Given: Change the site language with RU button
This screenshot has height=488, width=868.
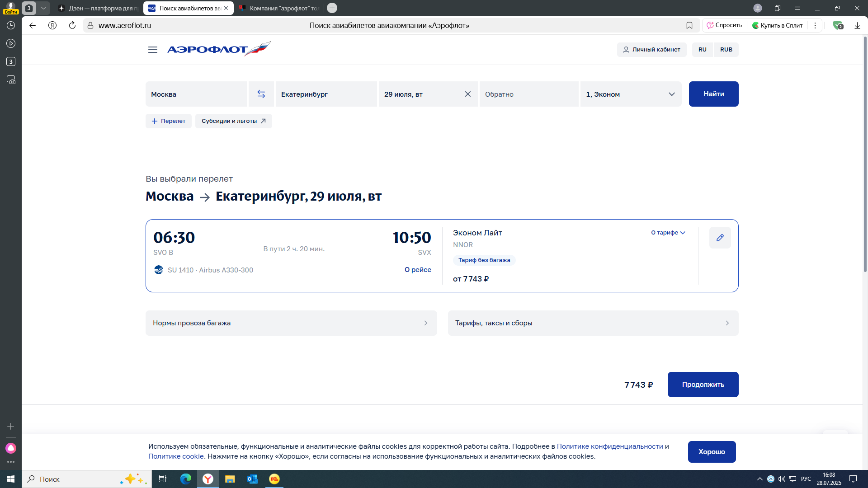Looking at the screenshot, I should tap(703, 50).
